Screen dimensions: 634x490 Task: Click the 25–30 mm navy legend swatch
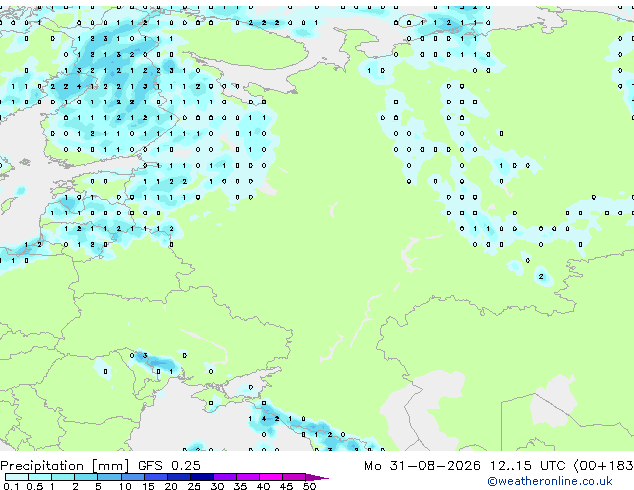click(x=202, y=477)
